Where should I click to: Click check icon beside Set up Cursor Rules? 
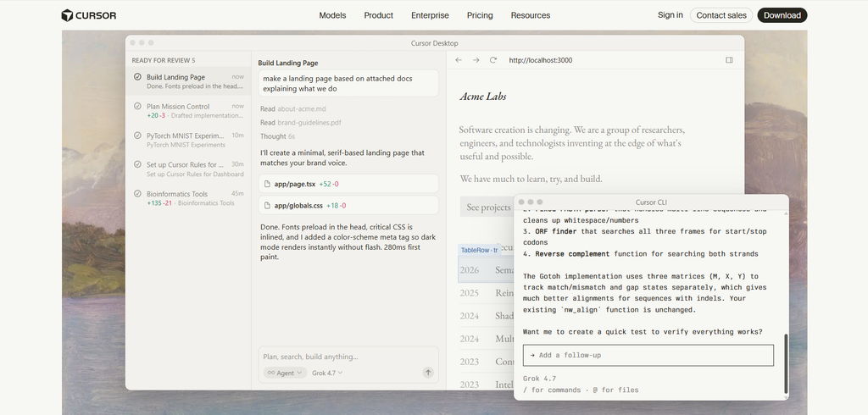[x=137, y=164]
